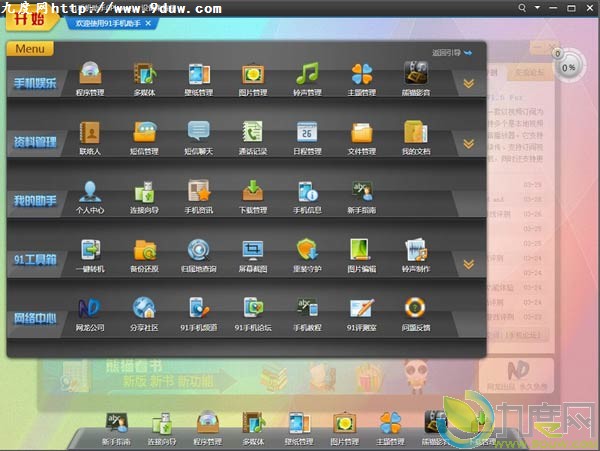Expand the 资料管理 row chevron

[469, 143]
